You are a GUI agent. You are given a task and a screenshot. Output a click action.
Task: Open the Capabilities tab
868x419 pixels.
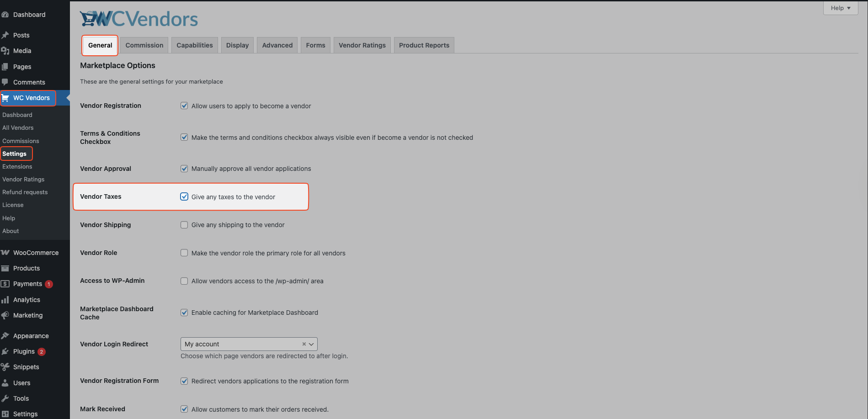195,45
